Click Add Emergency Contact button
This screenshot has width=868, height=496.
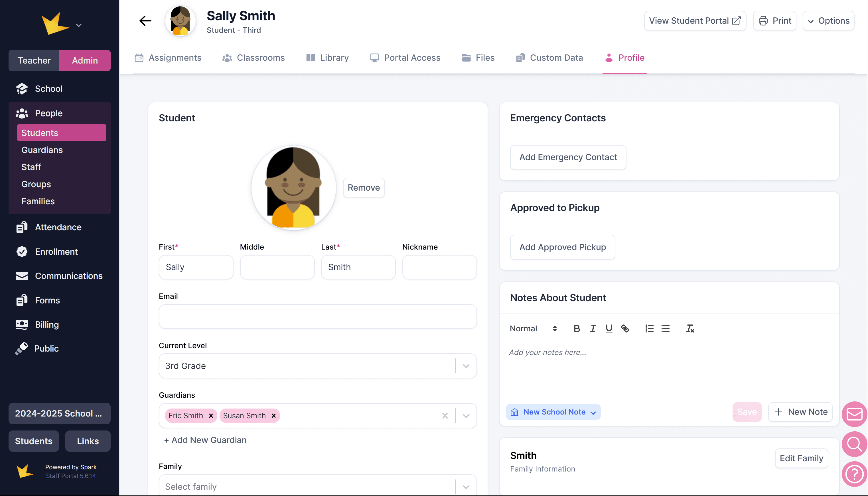568,157
